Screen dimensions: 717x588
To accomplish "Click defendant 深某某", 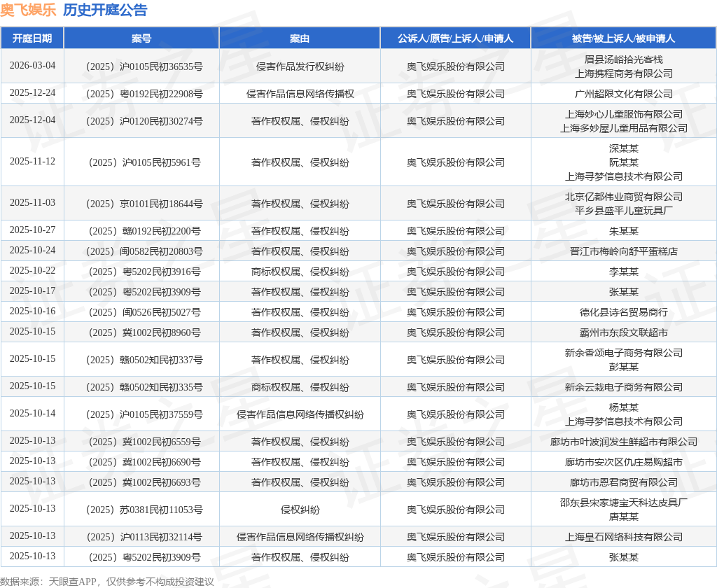I will pos(624,148).
